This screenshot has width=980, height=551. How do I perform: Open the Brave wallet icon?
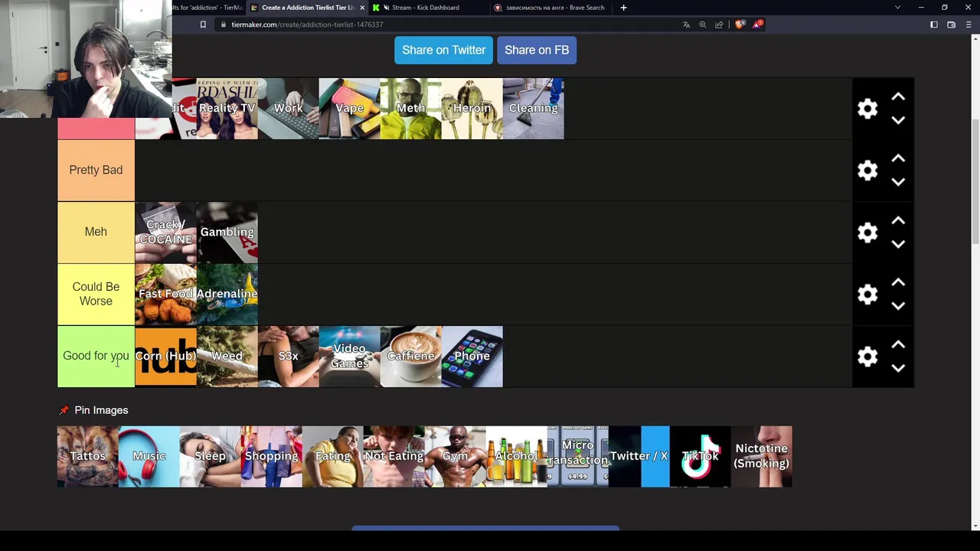pos(951,24)
